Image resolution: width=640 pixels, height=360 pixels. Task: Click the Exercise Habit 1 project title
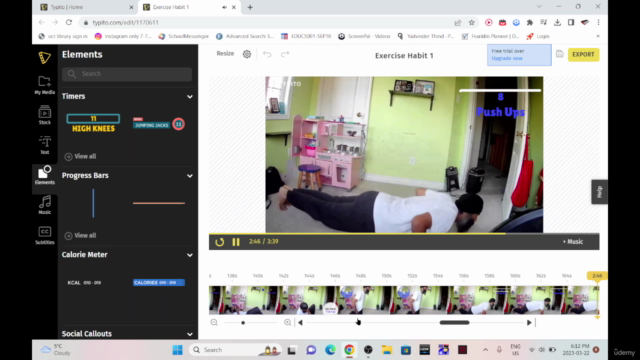(x=404, y=56)
